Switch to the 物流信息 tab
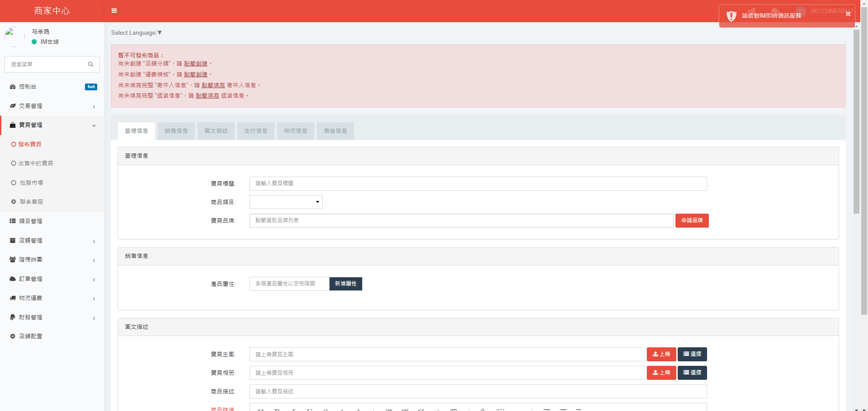The width and height of the screenshot is (868, 411). 295,131
